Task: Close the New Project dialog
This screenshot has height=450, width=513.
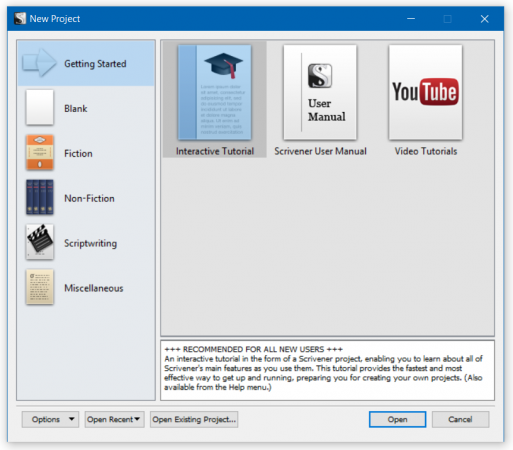Action: 484,19
